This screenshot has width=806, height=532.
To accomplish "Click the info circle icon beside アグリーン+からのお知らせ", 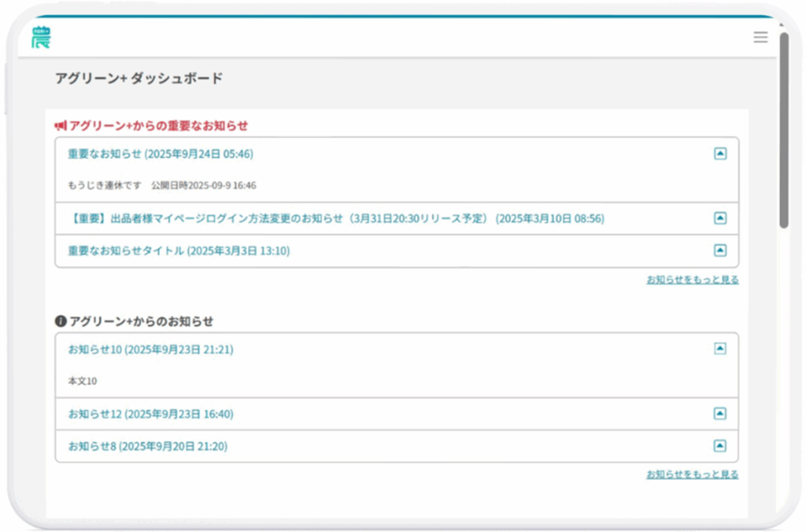I will coord(61,321).
